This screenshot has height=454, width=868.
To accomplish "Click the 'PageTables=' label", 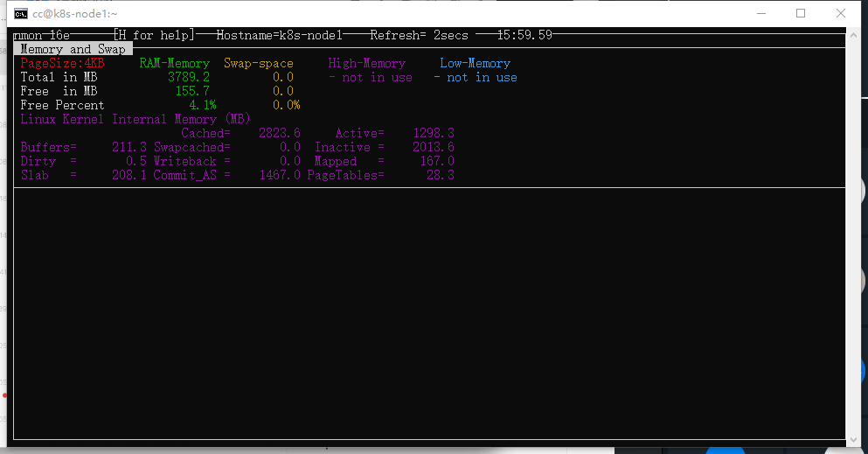I will (346, 175).
